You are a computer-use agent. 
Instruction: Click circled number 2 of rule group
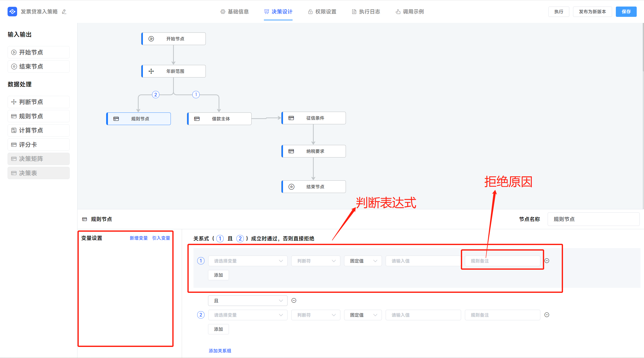(201, 315)
